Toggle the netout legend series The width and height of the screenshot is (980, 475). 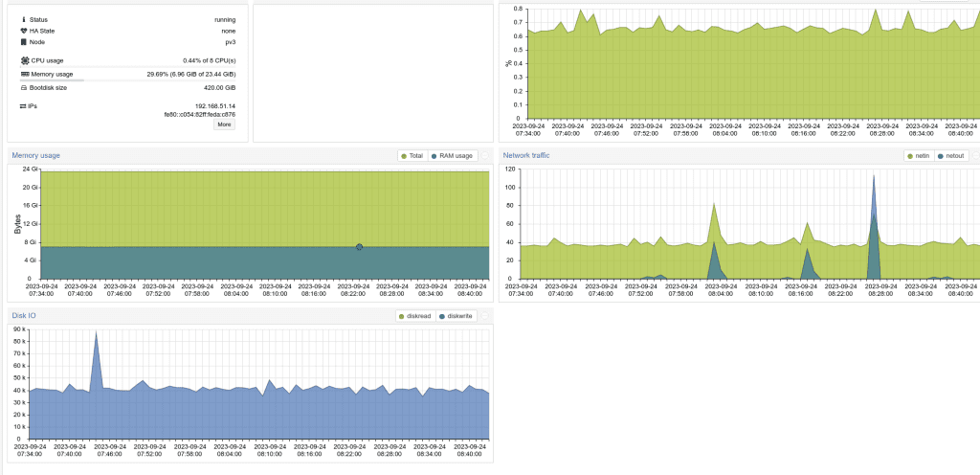(950, 156)
